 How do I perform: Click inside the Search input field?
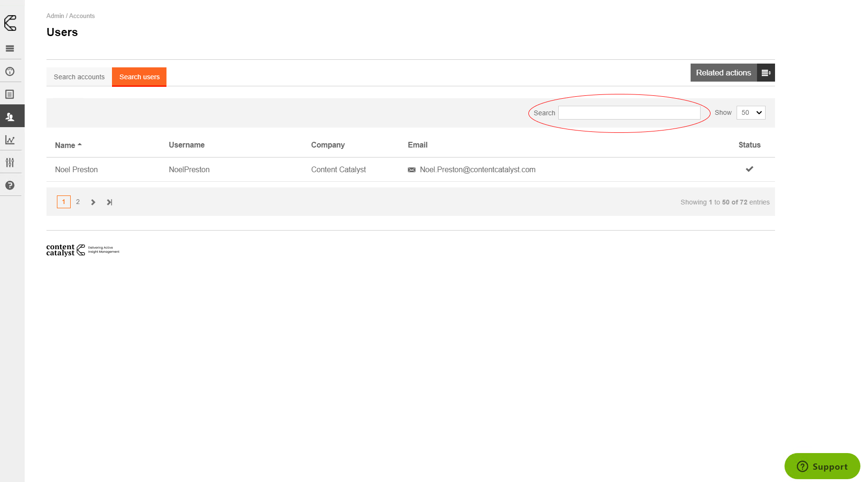pos(629,113)
